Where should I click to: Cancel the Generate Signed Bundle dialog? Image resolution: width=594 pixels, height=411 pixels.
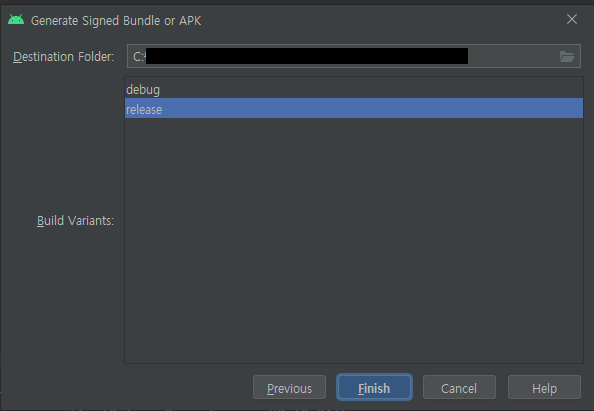(x=459, y=388)
